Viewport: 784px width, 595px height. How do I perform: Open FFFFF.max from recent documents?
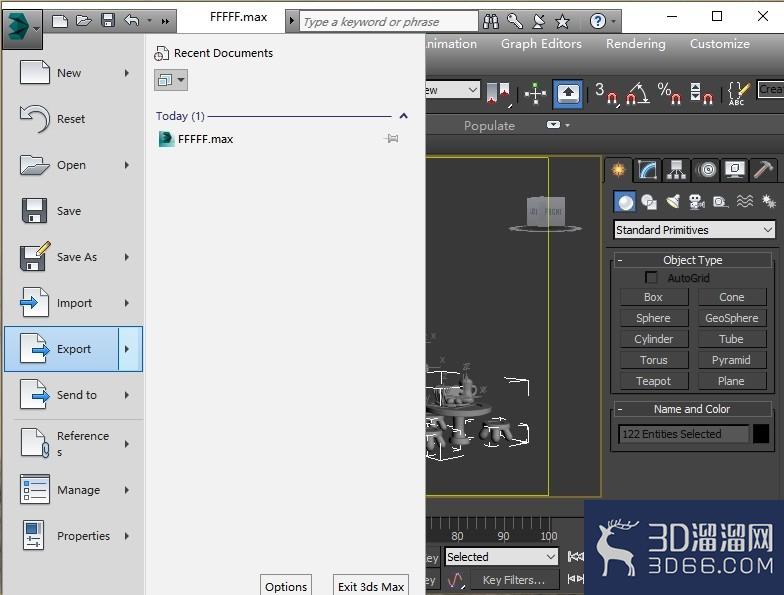tap(205, 139)
